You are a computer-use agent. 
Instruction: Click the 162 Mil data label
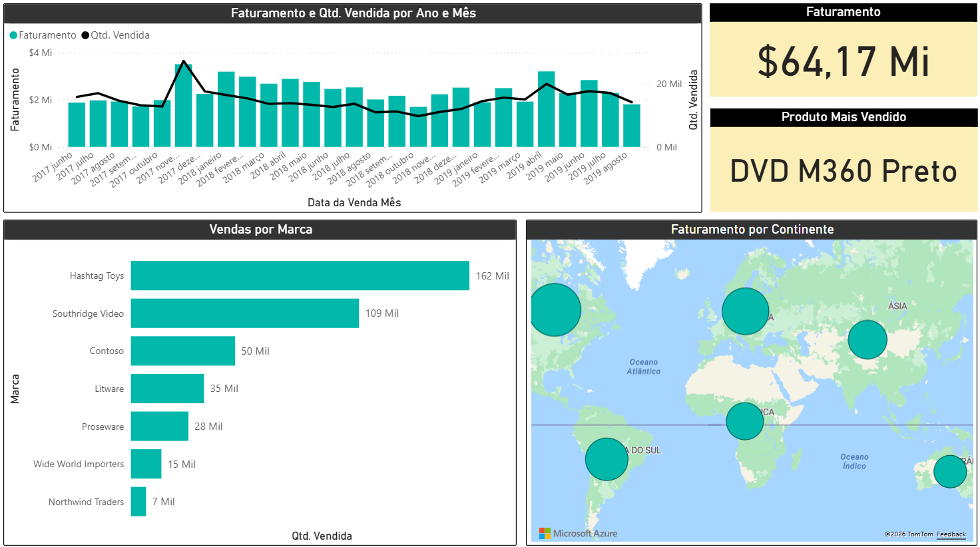492,275
